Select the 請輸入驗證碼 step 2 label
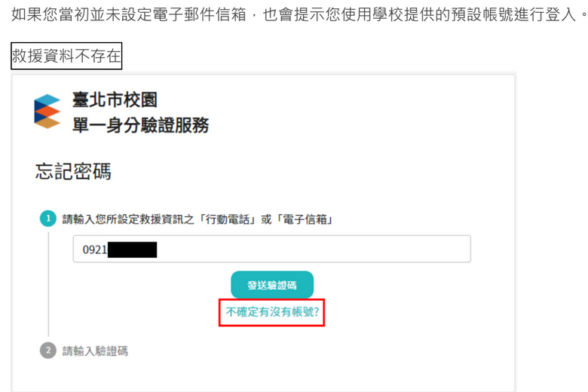 point(95,351)
